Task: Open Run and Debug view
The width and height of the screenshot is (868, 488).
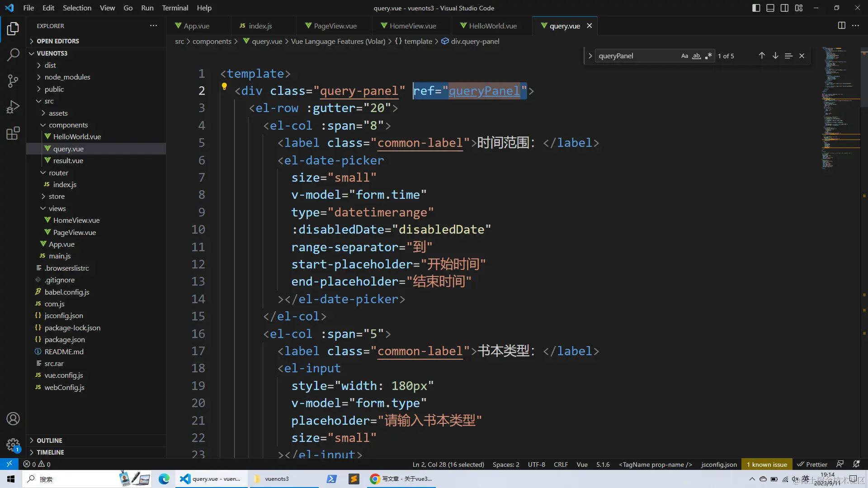Action: pyautogui.click(x=13, y=107)
